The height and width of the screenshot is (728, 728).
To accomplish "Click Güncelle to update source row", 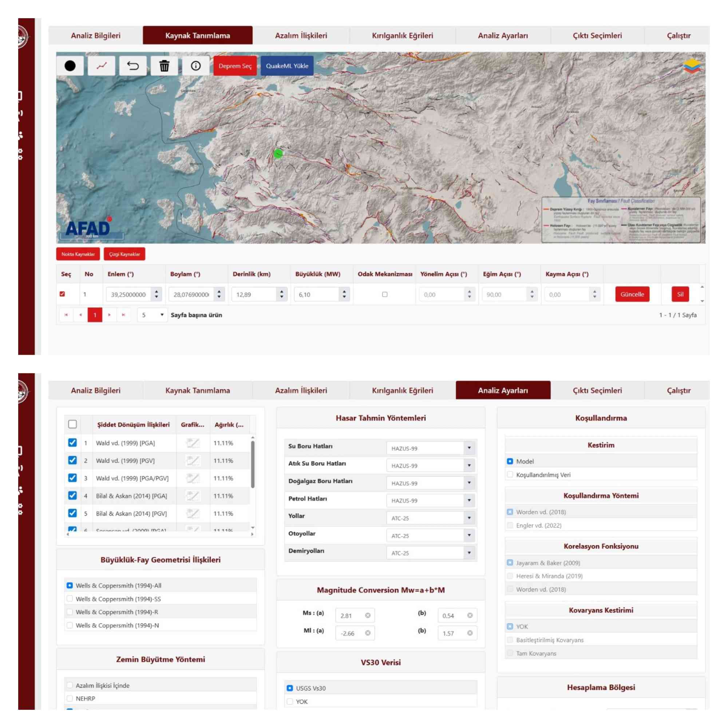I will point(632,294).
